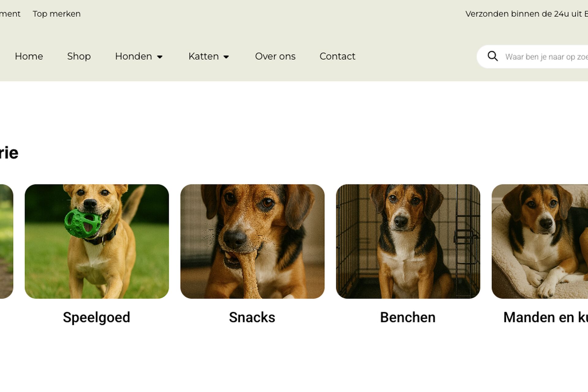Image resolution: width=588 pixels, height=392 pixels.
Task: Select the Snacks category title
Action: (252, 317)
